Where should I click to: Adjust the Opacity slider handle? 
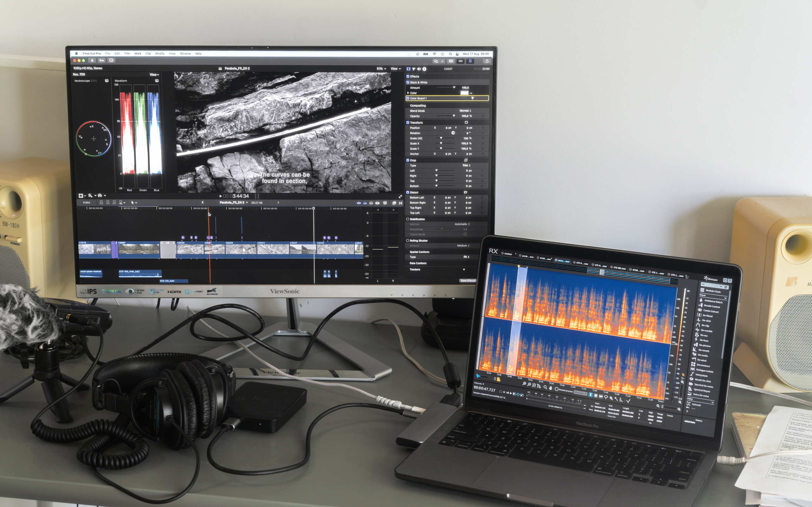tap(454, 116)
